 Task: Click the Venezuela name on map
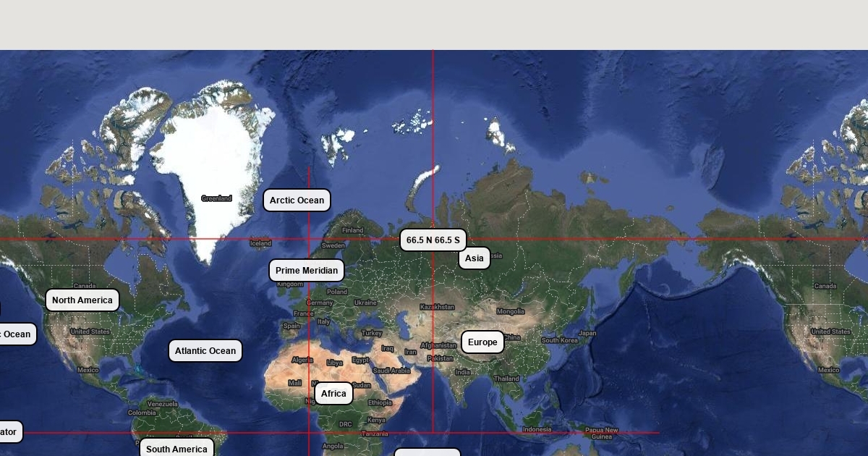162,404
